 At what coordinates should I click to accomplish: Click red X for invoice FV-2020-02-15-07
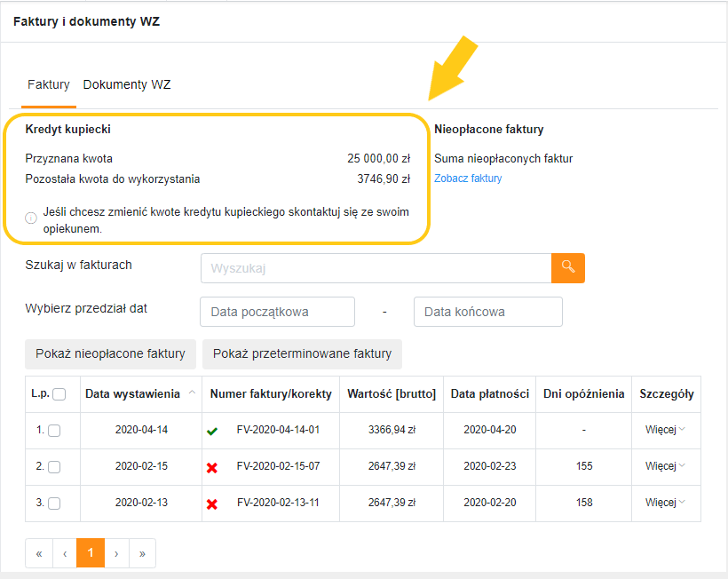[212, 468]
